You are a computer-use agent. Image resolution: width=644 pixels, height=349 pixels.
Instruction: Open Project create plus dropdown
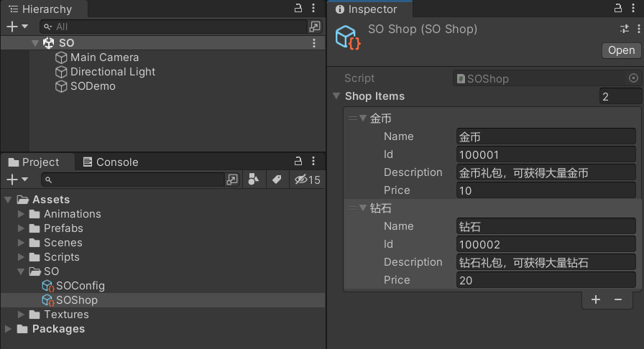click(17, 180)
